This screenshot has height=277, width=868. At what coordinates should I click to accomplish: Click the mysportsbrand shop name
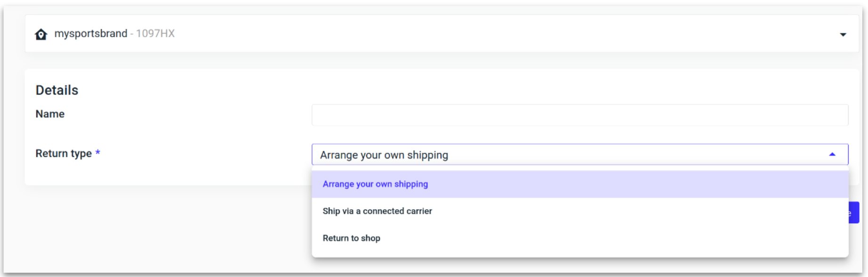[x=90, y=33]
